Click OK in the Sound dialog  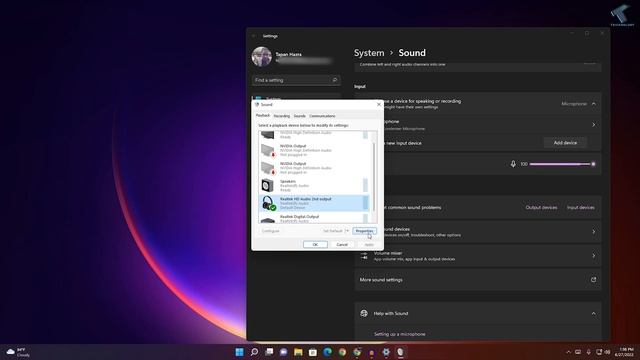tap(315, 244)
